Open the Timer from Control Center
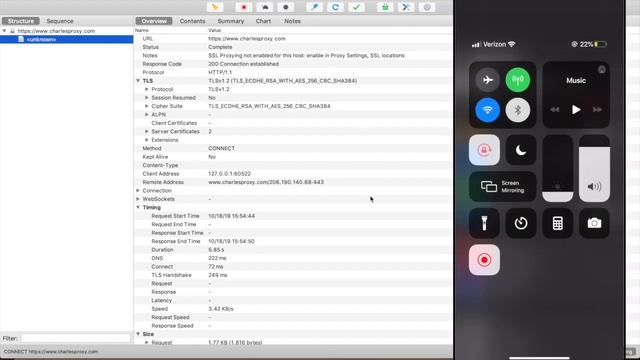This screenshot has width=640, height=360. coord(521,223)
